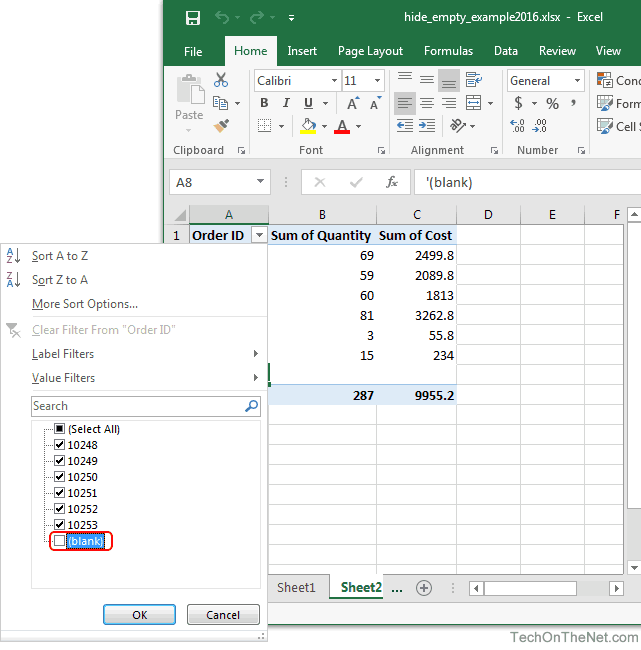Click Top Align icon
Screen dimensions: 641x650
(405, 79)
